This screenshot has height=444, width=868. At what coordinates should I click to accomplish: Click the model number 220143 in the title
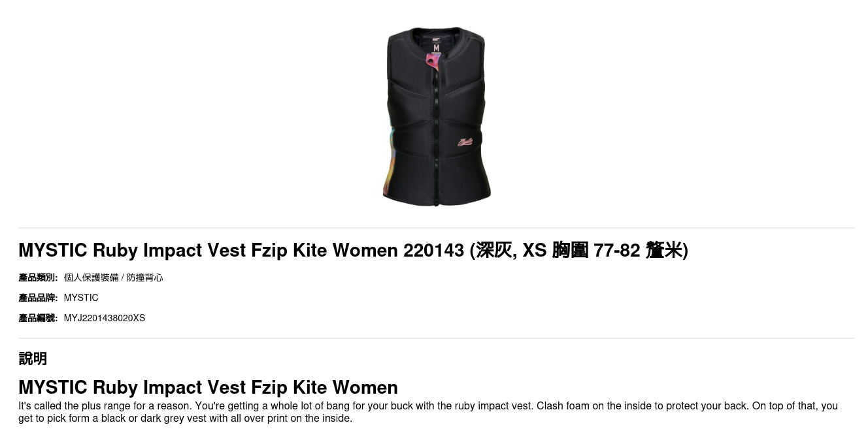click(433, 250)
